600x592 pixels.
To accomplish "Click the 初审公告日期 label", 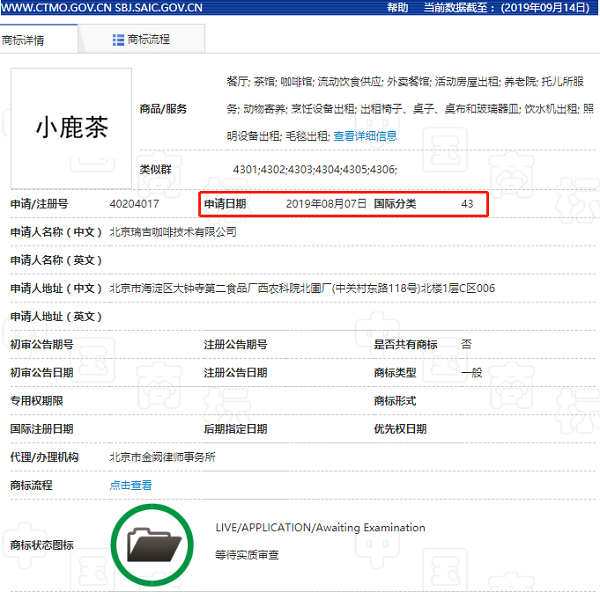I will coord(42,372).
